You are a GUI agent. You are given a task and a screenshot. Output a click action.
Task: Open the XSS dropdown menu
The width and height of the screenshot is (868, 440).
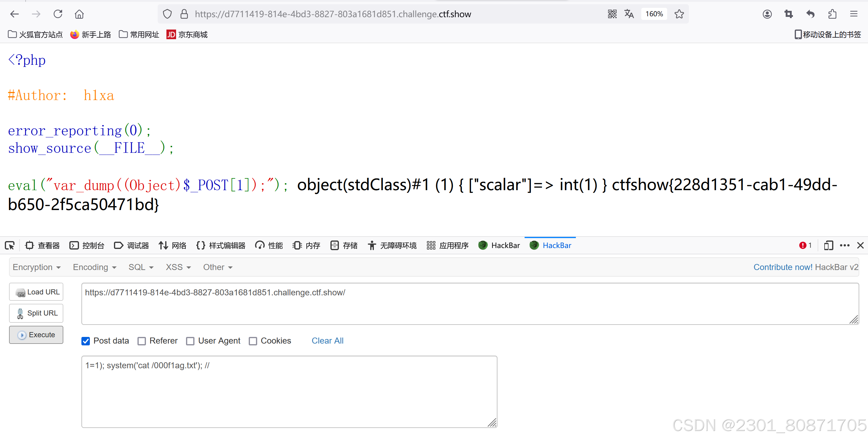click(178, 267)
